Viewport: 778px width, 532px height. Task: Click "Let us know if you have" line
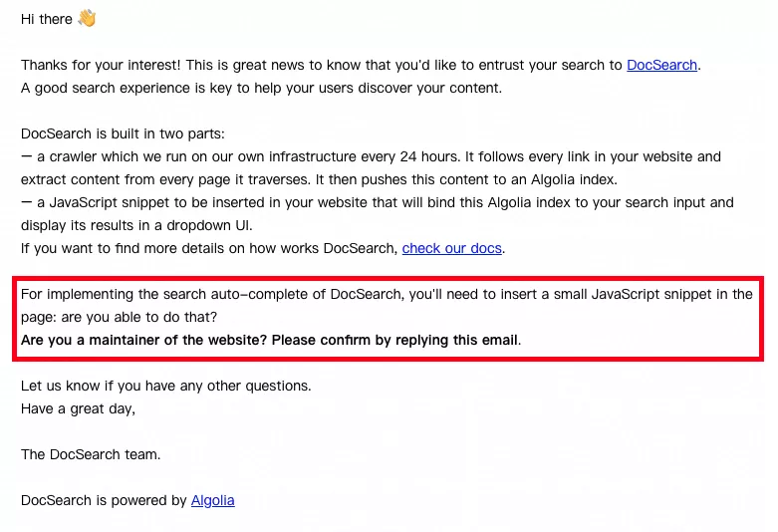(x=165, y=386)
